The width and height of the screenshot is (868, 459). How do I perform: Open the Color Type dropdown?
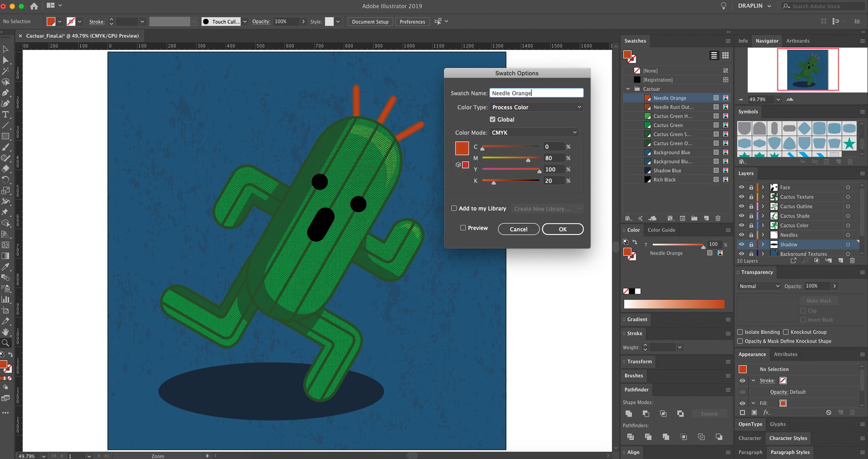[x=536, y=107]
